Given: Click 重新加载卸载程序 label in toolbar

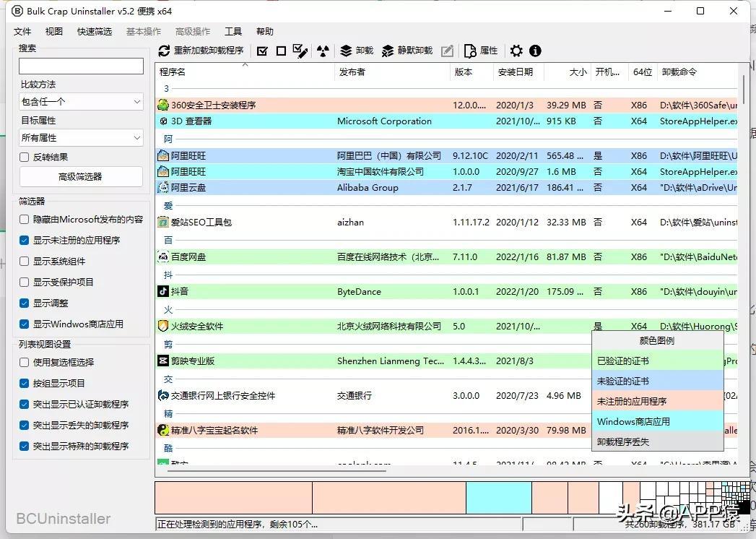Looking at the screenshot, I should click(x=208, y=51).
